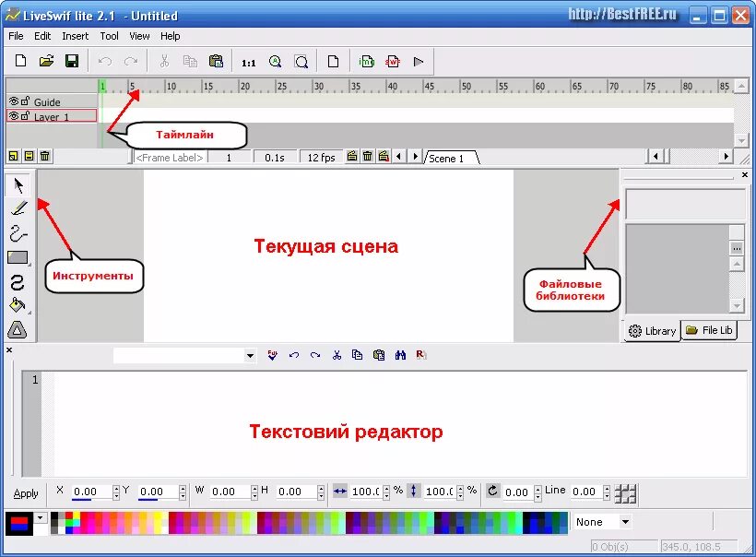Click the scene properties icon left of the tab arrows
Viewport: 756px width, 557px height.
[384, 156]
